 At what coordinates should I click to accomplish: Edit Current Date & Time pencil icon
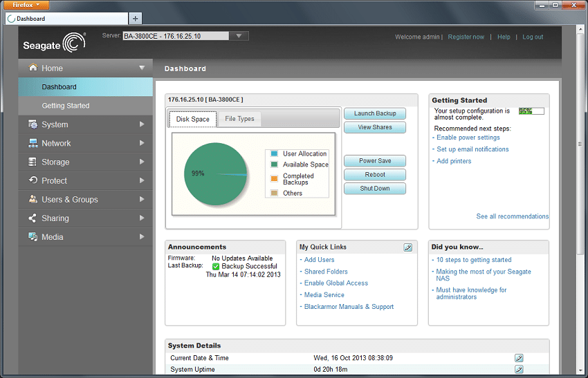click(519, 358)
